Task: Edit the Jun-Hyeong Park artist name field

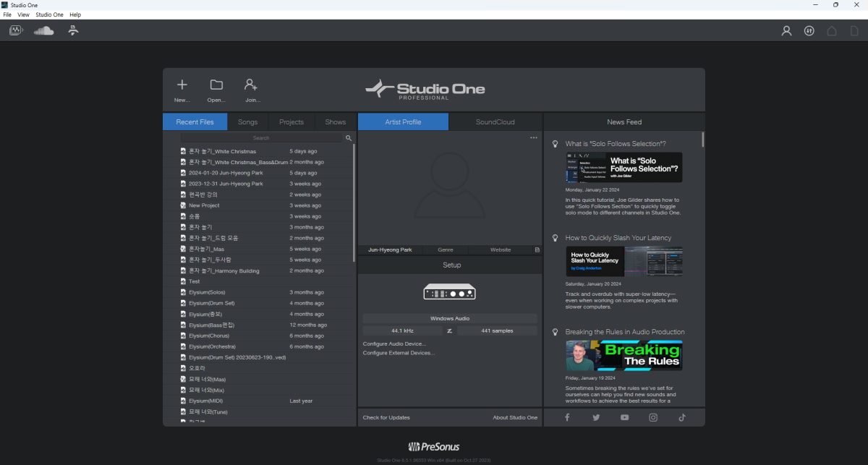Action: [390, 249]
